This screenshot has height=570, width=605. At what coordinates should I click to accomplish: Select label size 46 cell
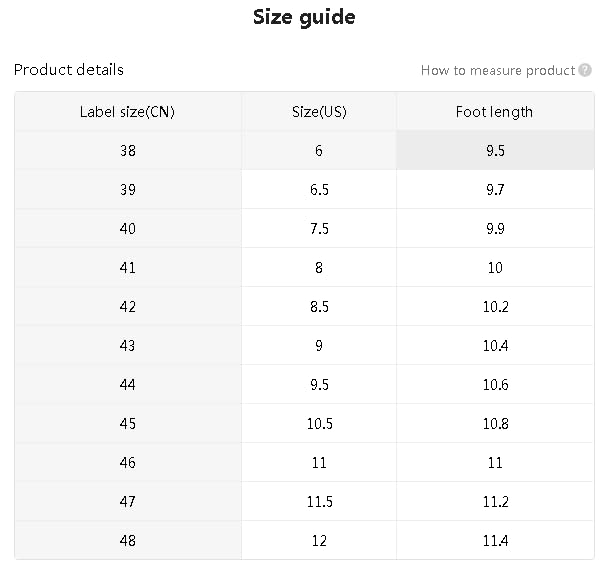[x=127, y=463]
